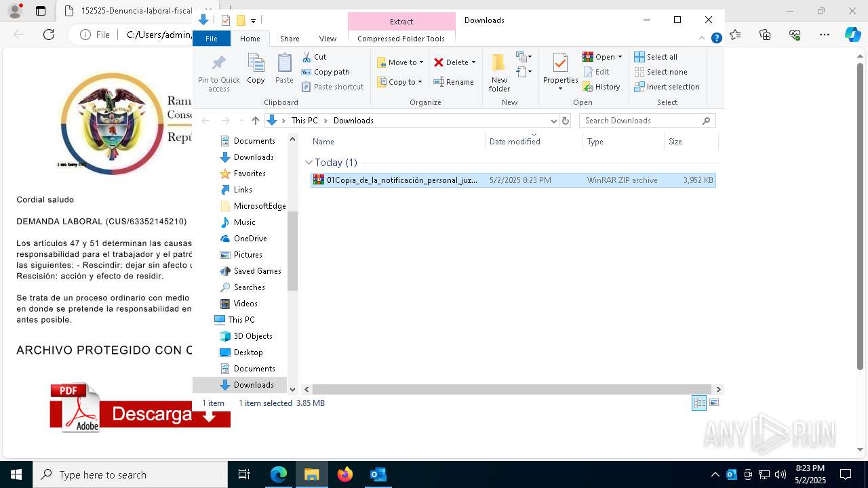Viewport: 868px width, 488px height.
Task: Open Firefox from the taskbar
Action: pyautogui.click(x=345, y=474)
